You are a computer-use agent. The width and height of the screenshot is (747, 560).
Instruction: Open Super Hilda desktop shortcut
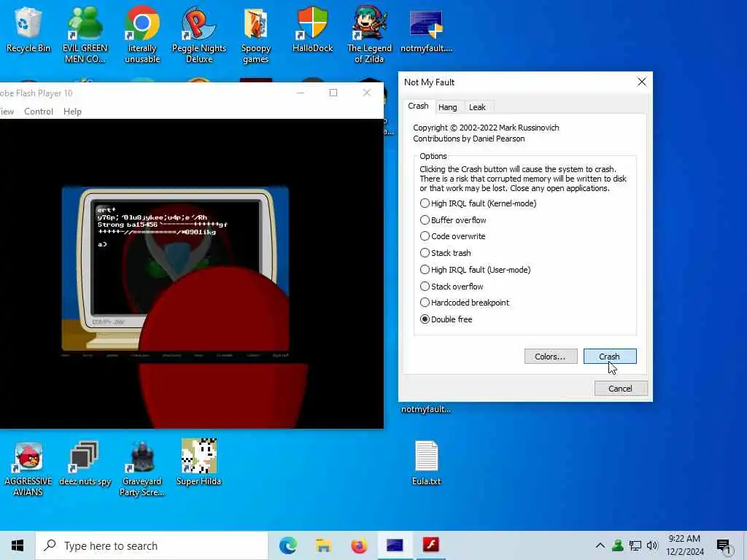tap(198, 463)
